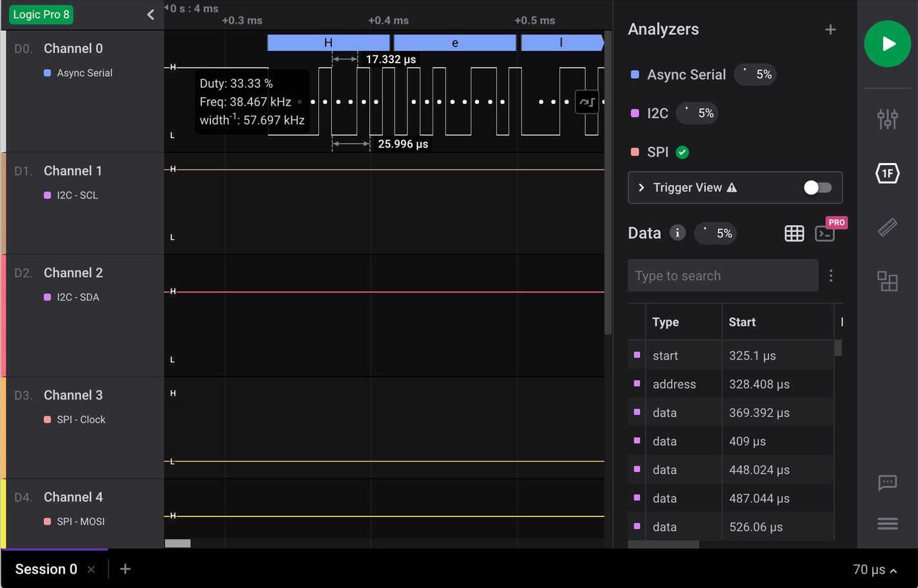Open a new session tab
The width and height of the screenshot is (918, 588).
click(x=125, y=569)
